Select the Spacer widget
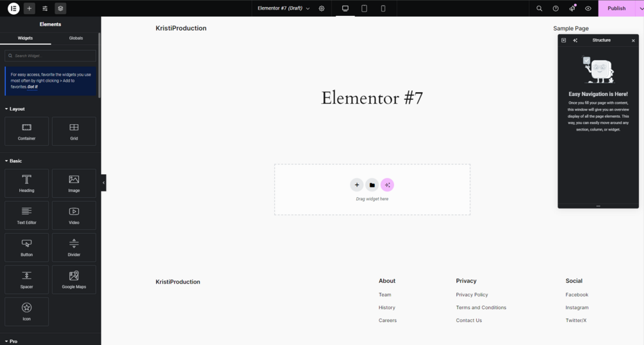The height and width of the screenshot is (345, 644). tap(27, 280)
